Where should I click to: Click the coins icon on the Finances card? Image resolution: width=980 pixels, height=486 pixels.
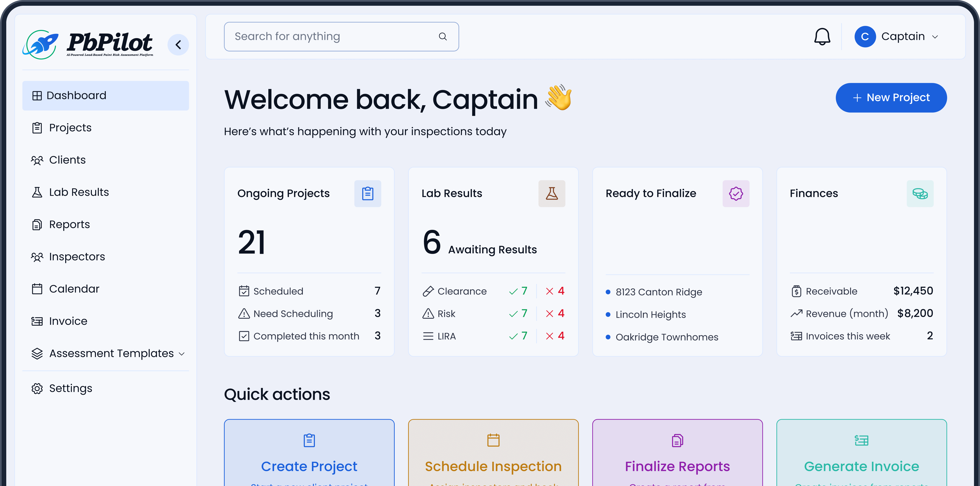[920, 194]
